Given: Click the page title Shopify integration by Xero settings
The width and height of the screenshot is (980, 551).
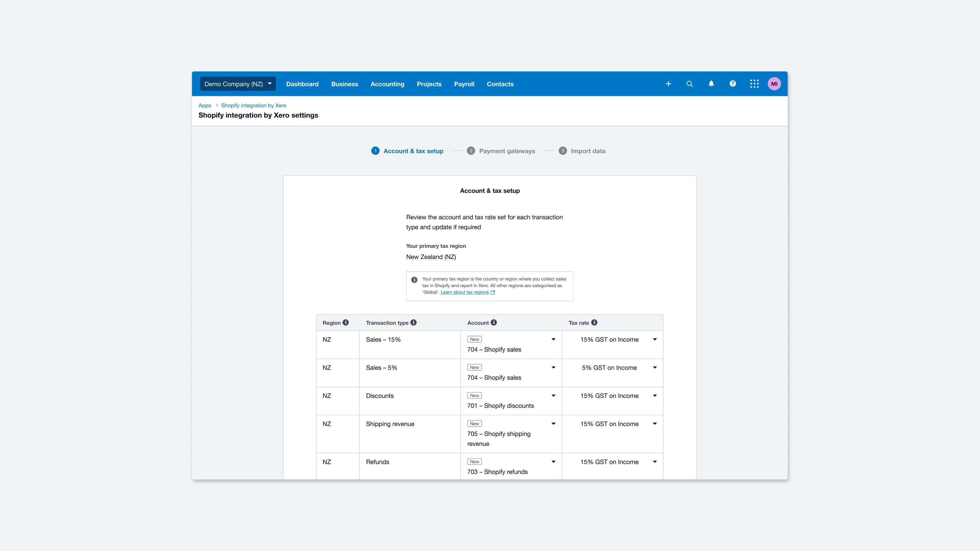Looking at the screenshot, I should [x=258, y=115].
